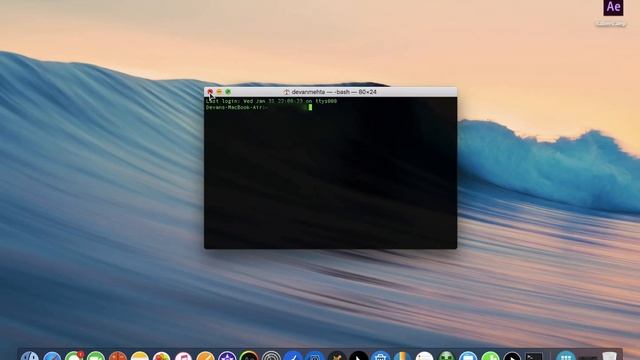Open iTunes from the dock
This screenshot has width=640, height=360.
pyautogui.click(x=183, y=356)
